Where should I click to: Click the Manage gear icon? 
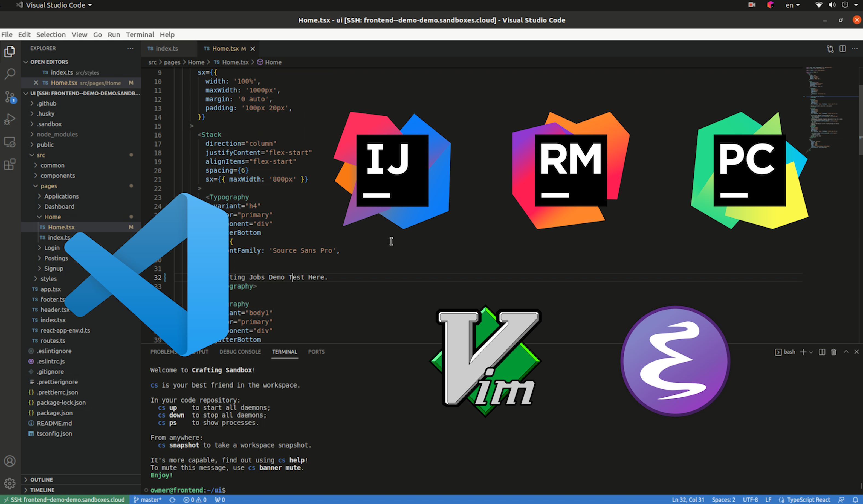10,483
